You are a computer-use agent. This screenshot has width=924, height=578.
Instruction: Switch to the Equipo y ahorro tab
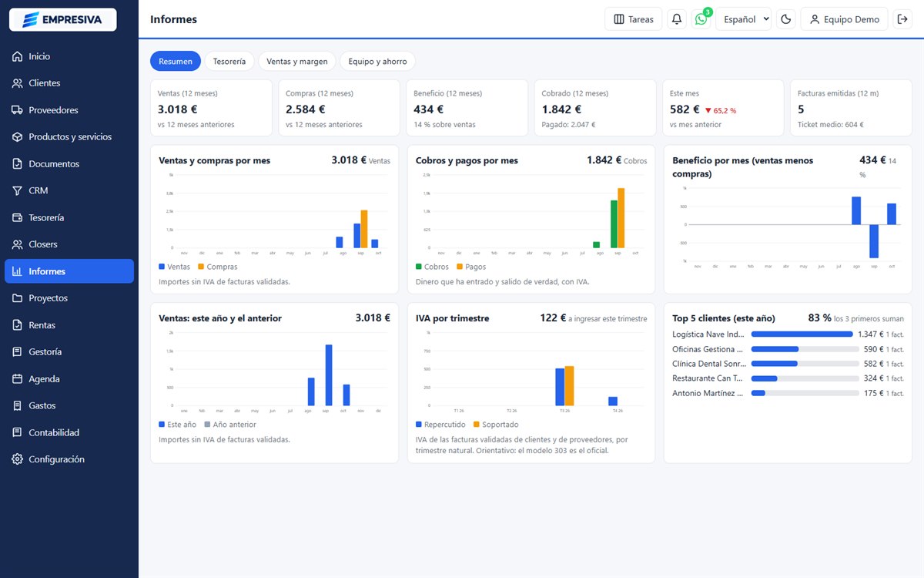[377, 61]
